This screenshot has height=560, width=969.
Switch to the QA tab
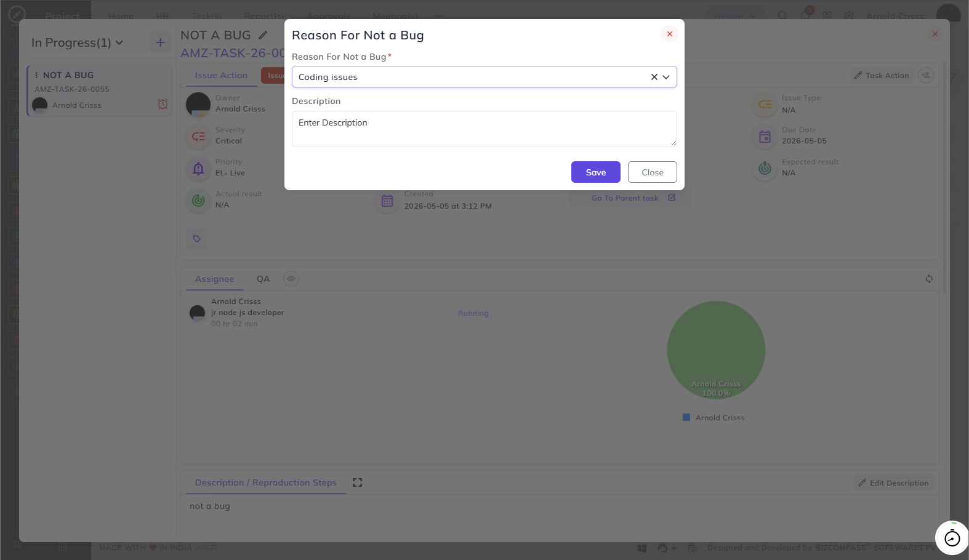click(263, 279)
